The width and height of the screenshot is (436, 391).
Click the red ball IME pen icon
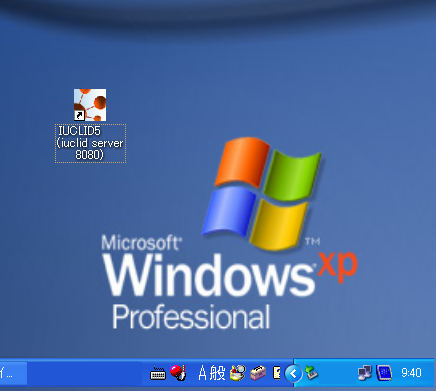pyautogui.click(x=178, y=372)
